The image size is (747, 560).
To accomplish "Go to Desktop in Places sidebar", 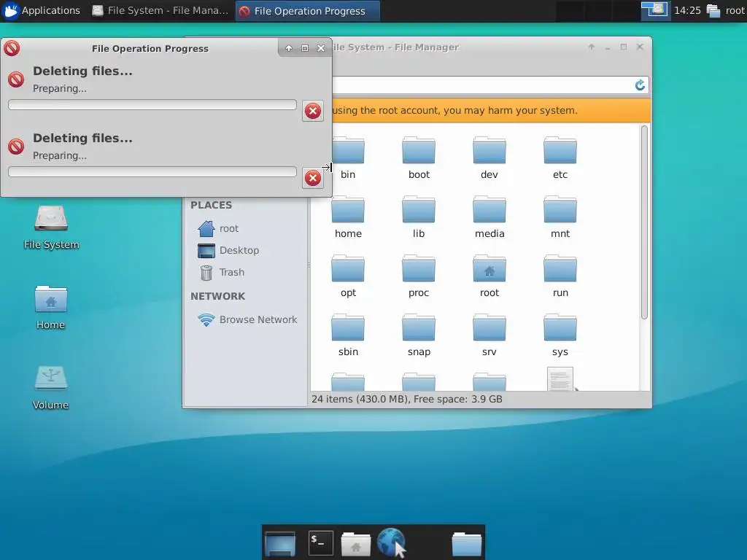I will click(x=228, y=251).
